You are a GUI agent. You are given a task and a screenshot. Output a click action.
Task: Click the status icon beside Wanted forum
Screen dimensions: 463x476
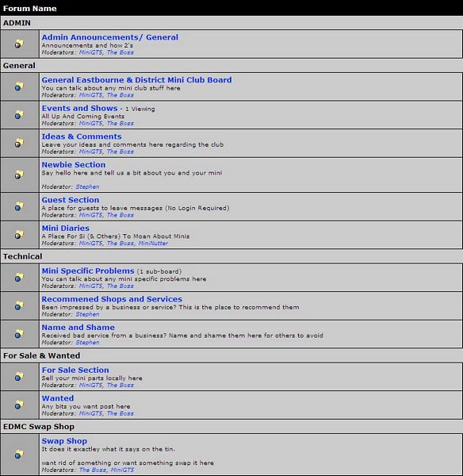19,405
